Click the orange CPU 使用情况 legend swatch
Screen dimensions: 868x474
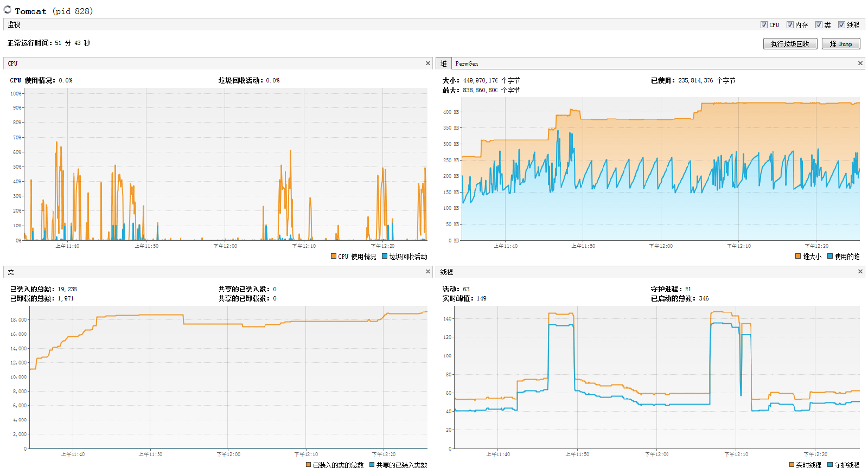tap(334, 257)
